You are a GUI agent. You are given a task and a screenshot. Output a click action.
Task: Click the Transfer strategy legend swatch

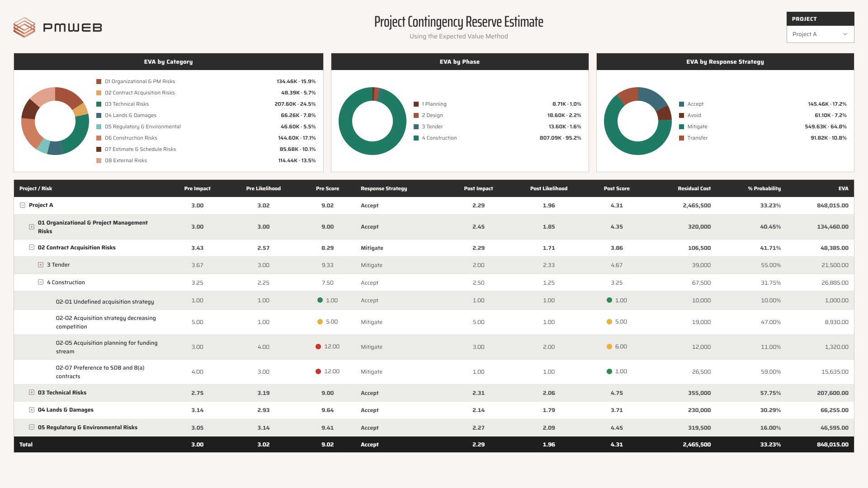point(681,138)
